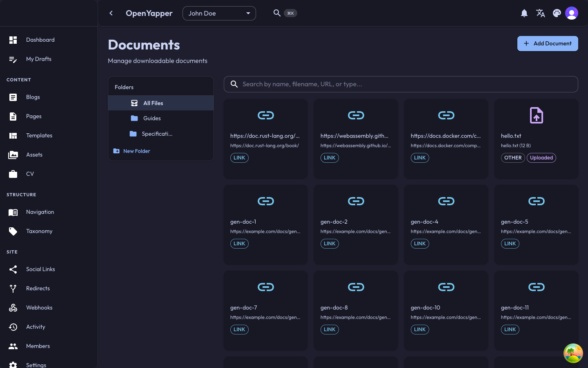This screenshot has height=368, width=588.
Task: Open the Activity history icon
Action: [13, 327]
